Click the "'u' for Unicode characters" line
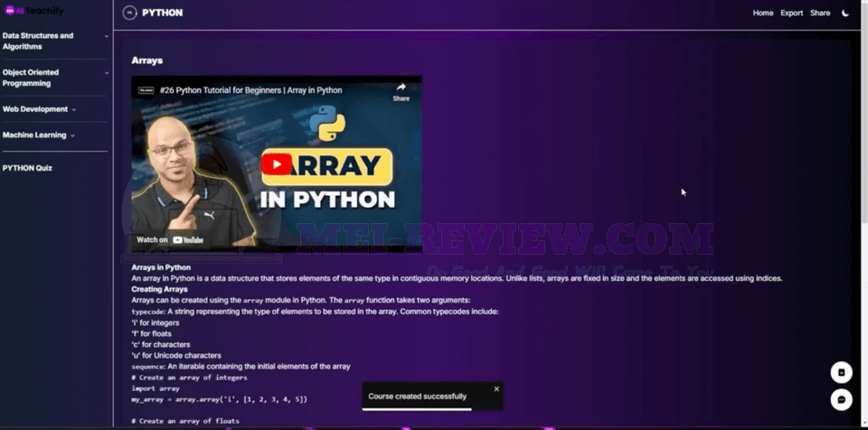Viewport: 868px width, 430px height. (x=176, y=355)
